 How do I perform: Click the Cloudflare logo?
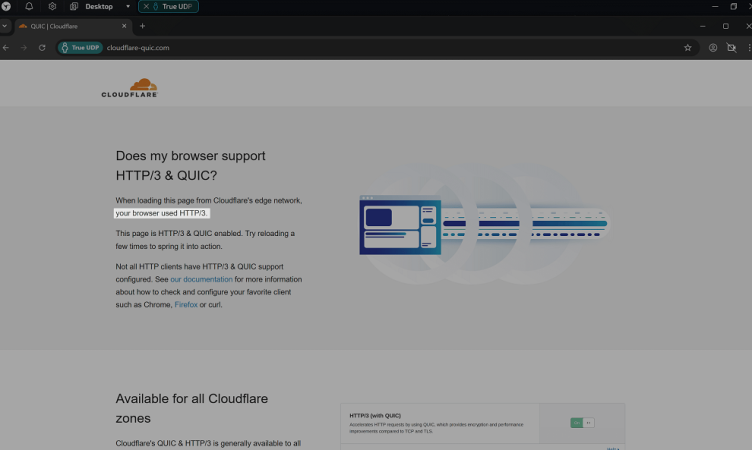[x=129, y=88]
